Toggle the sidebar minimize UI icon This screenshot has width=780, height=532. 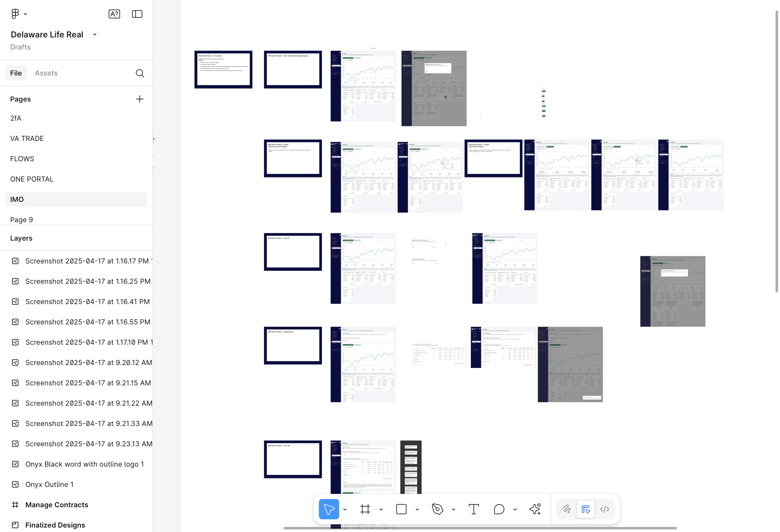tap(137, 14)
